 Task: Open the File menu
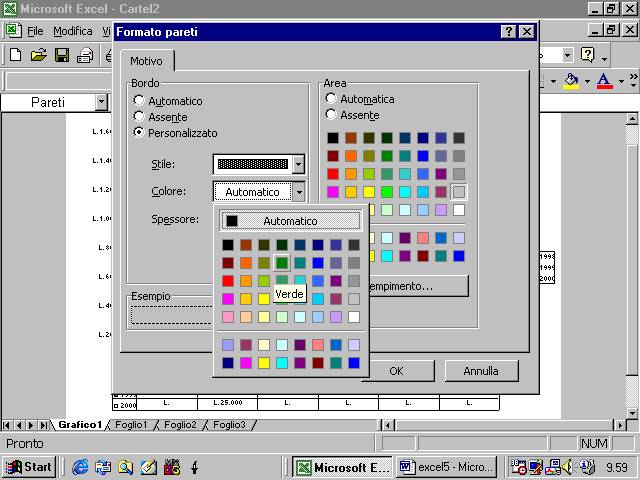[35, 31]
